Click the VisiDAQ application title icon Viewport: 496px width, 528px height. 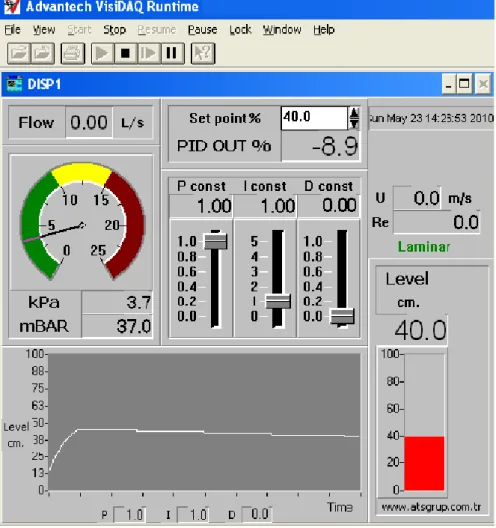click(12, 7)
